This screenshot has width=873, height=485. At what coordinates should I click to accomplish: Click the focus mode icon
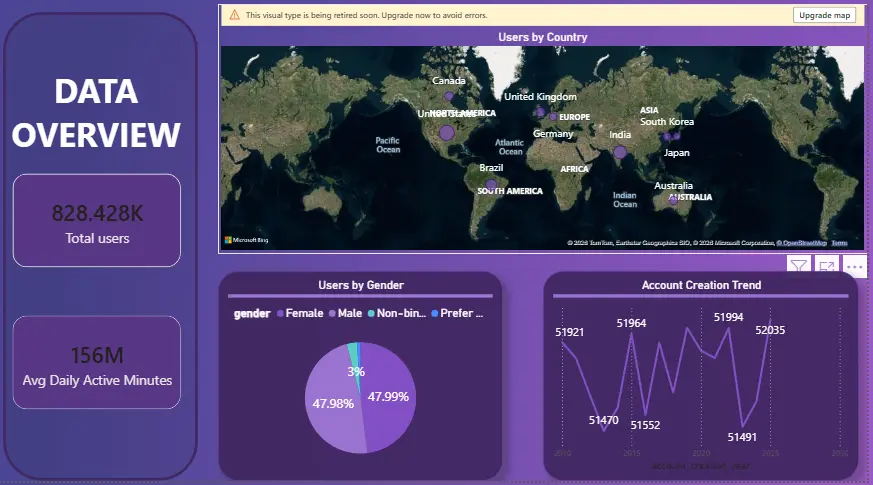pyautogui.click(x=826, y=266)
